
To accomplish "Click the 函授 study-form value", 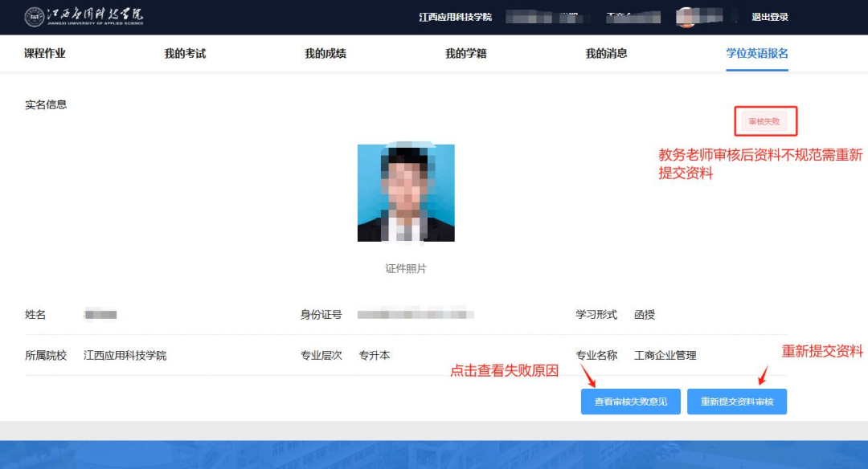I will (648, 314).
